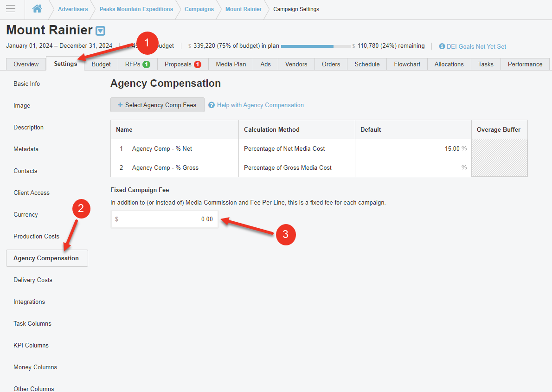Screen dimensions: 552x392
Task: Open Other Columns settings
Action: point(34,389)
